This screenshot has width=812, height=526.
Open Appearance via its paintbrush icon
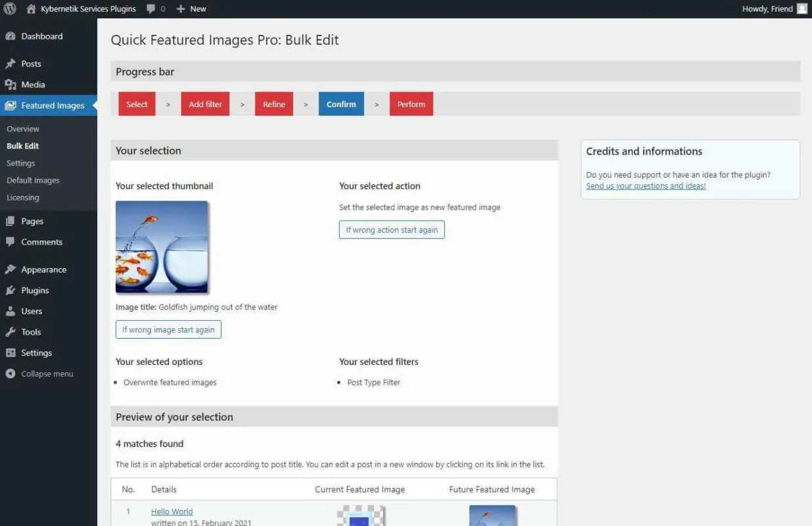pos(11,269)
